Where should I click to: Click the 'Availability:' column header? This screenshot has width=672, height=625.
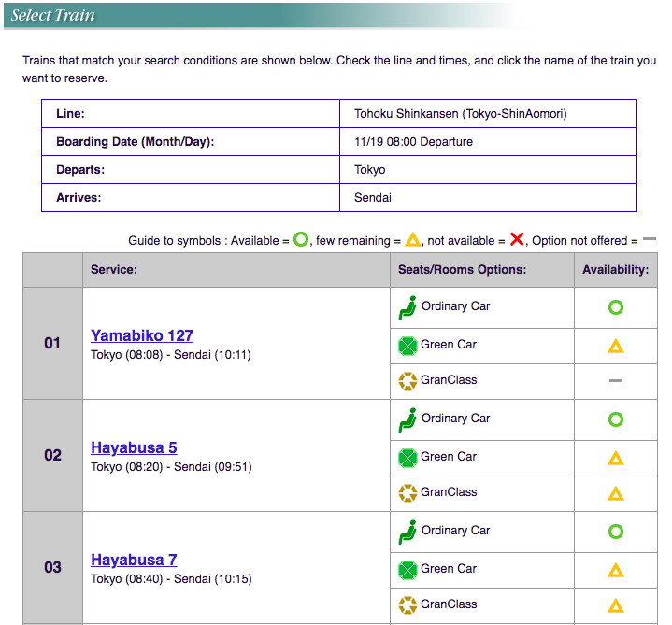click(615, 270)
